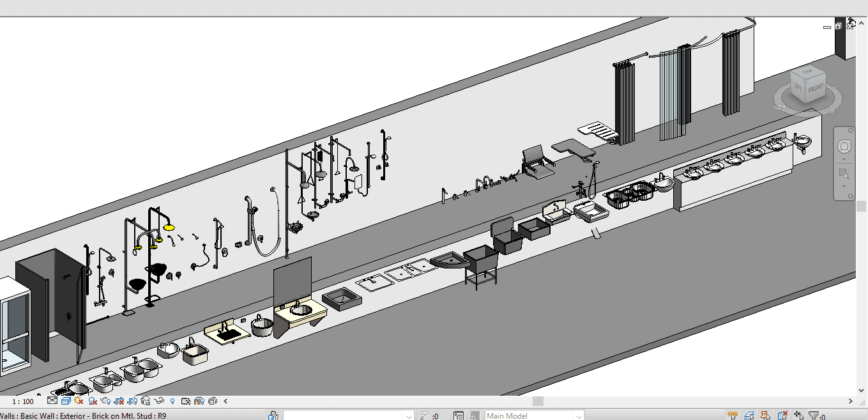Open Temporary Hide/Isolate glasses icon

point(159,401)
